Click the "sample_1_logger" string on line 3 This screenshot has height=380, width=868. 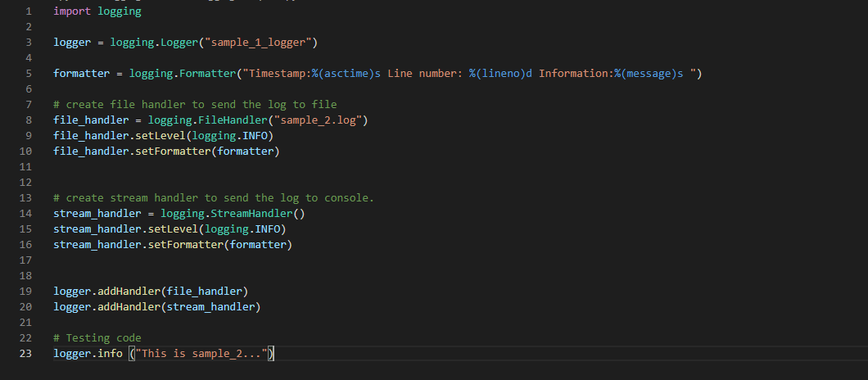tap(258, 42)
